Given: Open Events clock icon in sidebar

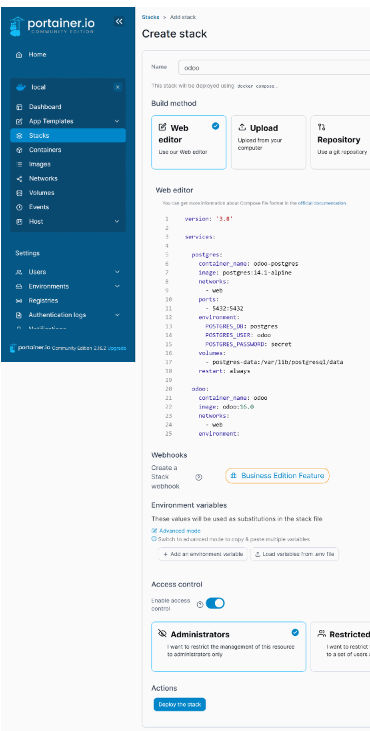Looking at the screenshot, I should [x=19, y=207].
